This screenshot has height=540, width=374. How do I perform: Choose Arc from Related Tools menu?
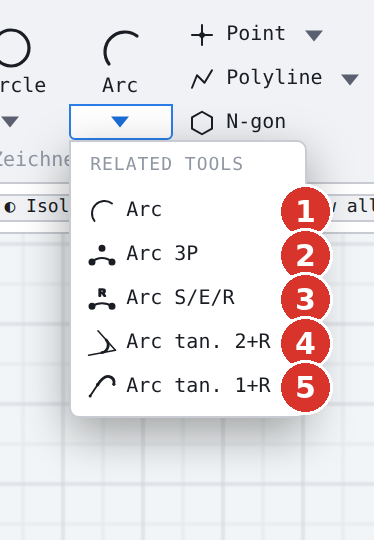[x=188, y=209]
